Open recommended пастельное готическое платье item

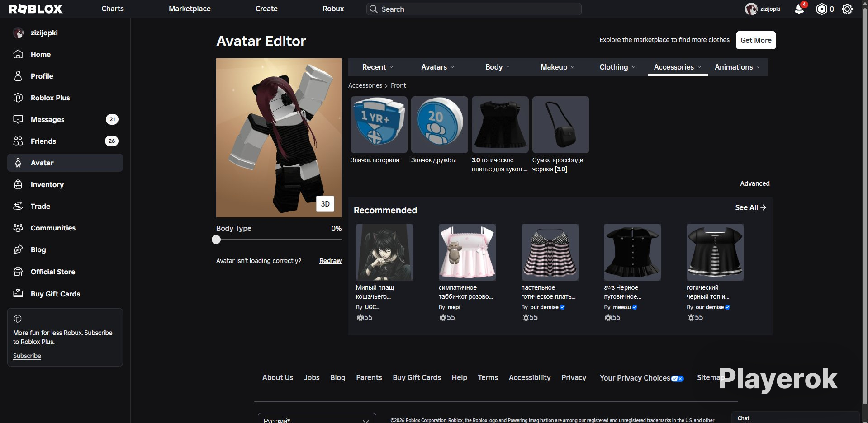pyautogui.click(x=550, y=252)
